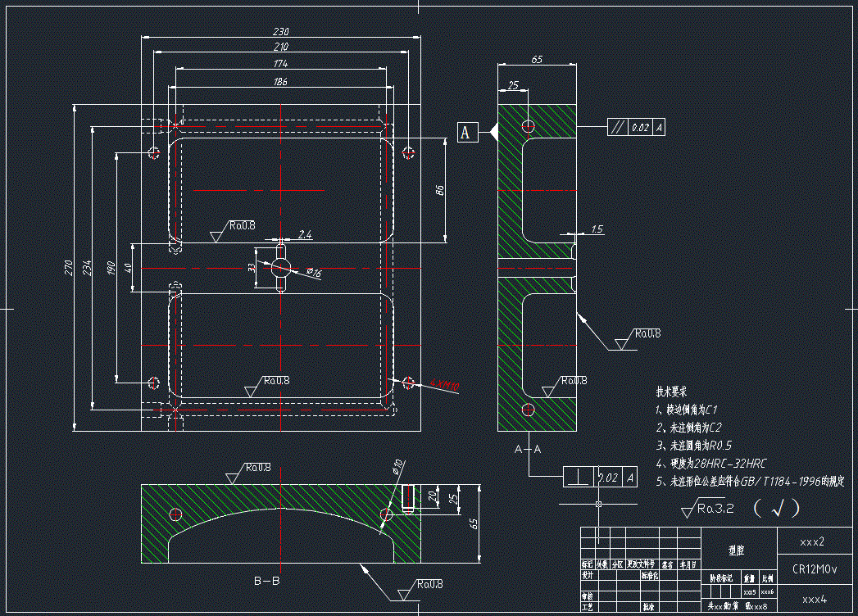The image size is (858, 616).
Task: Select the xxx5 weight value cell
Action: click(749, 592)
